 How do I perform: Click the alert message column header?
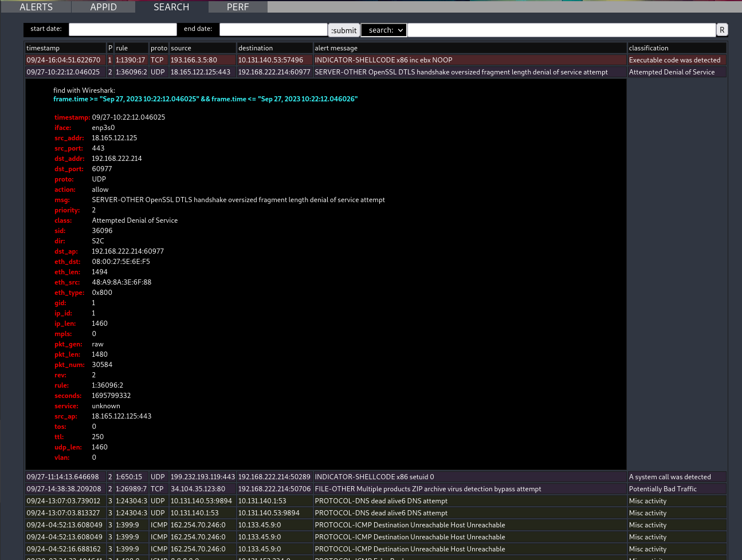point(470,48)
